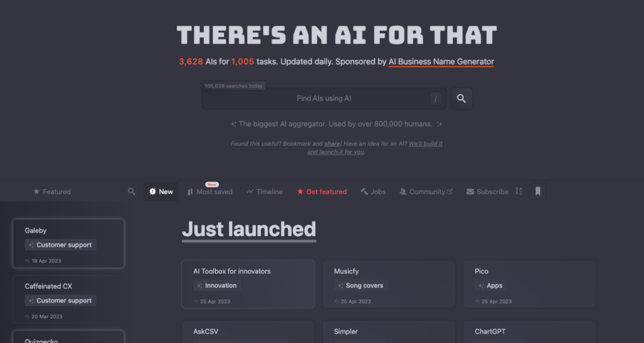Click the Get featured link
The height and width of the screenshot is (343, 644).
(x=321, y=192)
